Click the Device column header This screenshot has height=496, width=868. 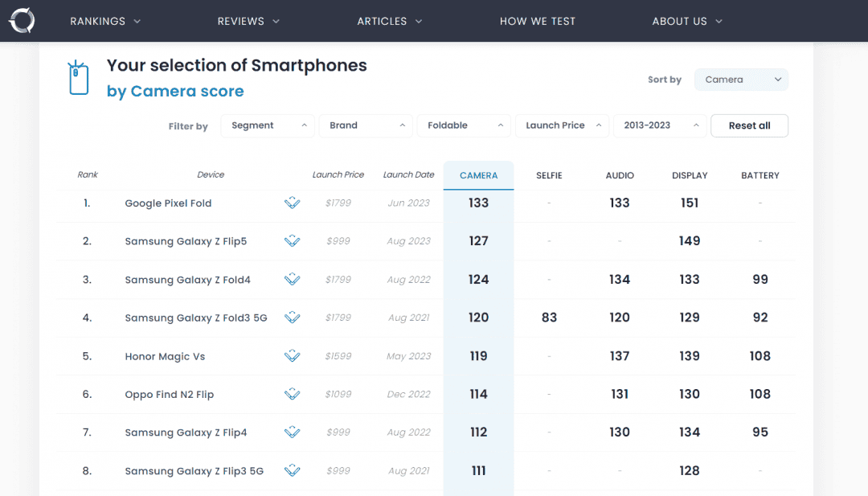tap(211, 174)
